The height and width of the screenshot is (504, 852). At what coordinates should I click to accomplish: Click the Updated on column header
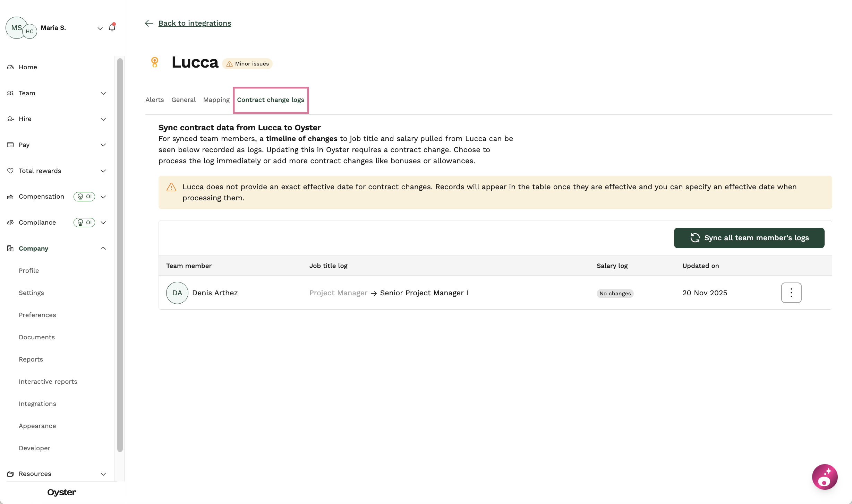click(x=700, y=266)
